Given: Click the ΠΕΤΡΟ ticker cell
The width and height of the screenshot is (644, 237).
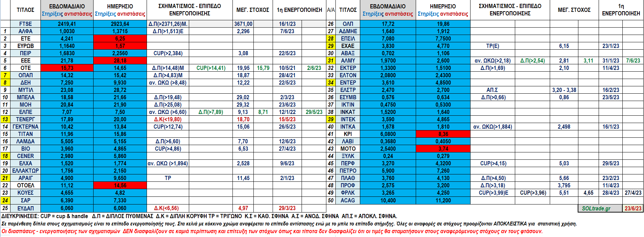Looking at the screenshot, I should click(x=348, y=171).
